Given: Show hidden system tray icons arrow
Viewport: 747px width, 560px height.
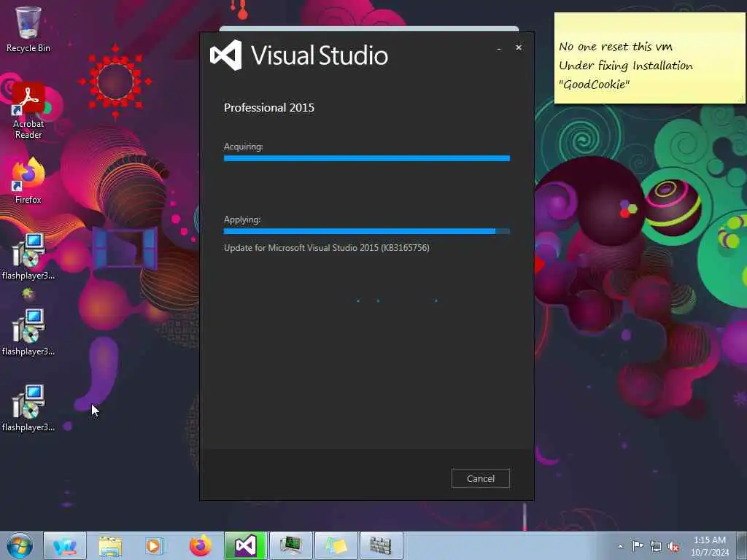Looking at the screenshot, I should (620, 546).
